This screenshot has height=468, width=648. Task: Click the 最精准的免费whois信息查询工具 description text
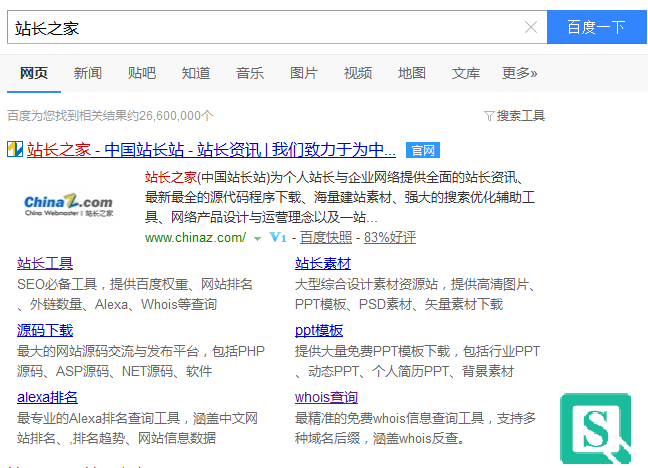(415, 428)
